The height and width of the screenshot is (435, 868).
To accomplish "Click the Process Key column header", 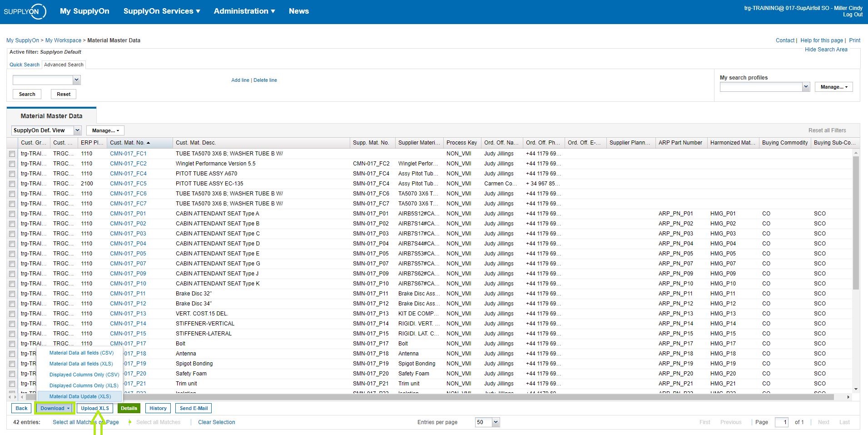I will (x=462, y=143).
